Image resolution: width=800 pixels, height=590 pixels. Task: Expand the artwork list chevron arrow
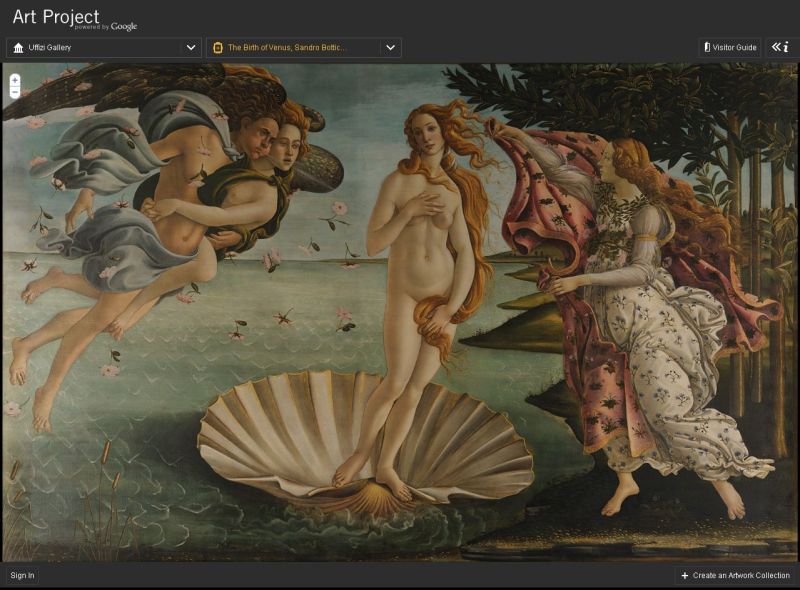(x=390, y=47)
